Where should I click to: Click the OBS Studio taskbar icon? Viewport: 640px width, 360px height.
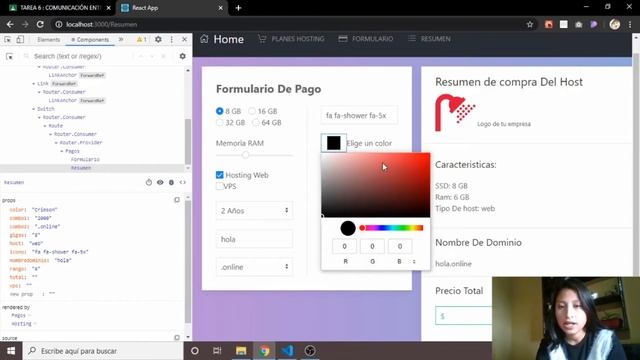310,351
